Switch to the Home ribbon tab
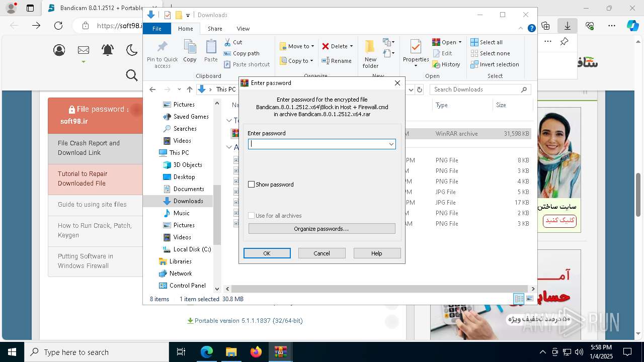644x362 pixels. [185, 29]
